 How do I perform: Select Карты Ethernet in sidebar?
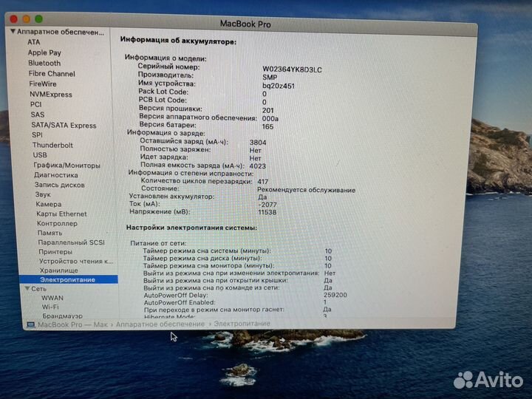61,214
